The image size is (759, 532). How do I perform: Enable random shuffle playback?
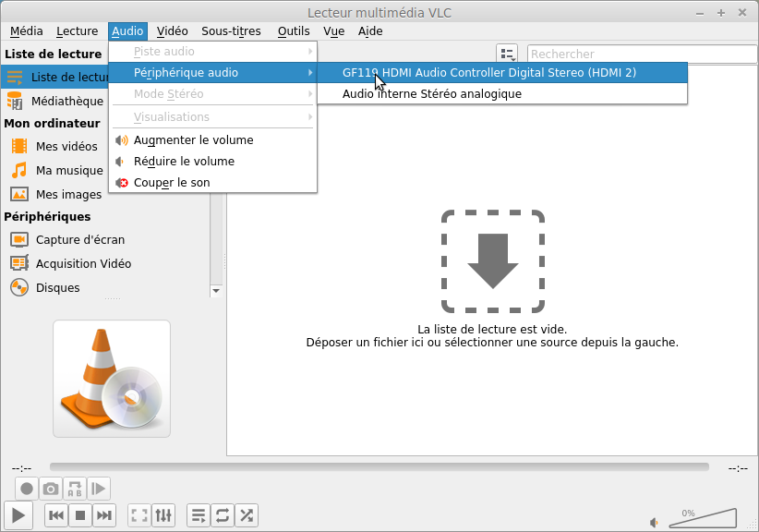247,515
